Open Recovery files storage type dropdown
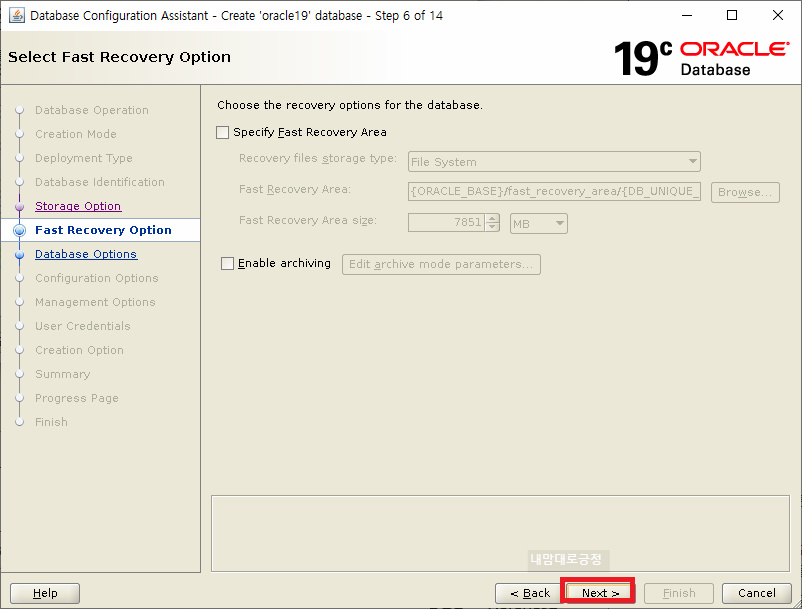The height and width of the screenshot is (609, 802). (554, 162)
